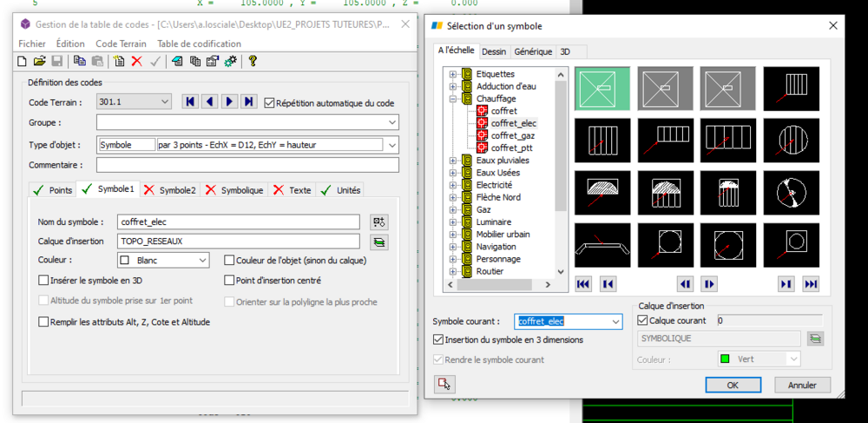Browse symbols button next to Nom du symbole
This screenshot has width=868, height=423.
(x=379, y=222)
